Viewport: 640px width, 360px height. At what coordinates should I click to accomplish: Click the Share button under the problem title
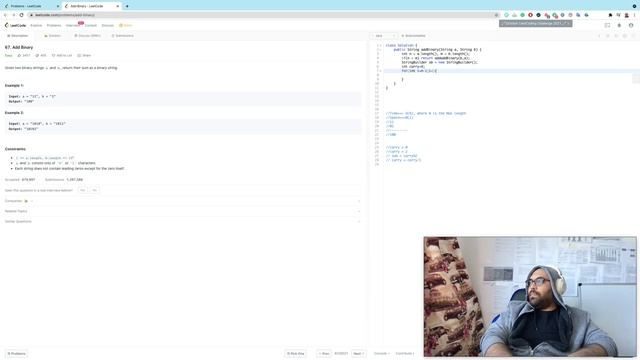[x=84, y=56]
